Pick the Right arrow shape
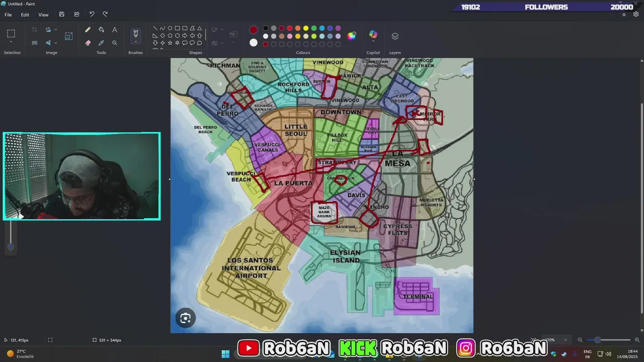Screen dimensions: 644x362 coord(185,36)
